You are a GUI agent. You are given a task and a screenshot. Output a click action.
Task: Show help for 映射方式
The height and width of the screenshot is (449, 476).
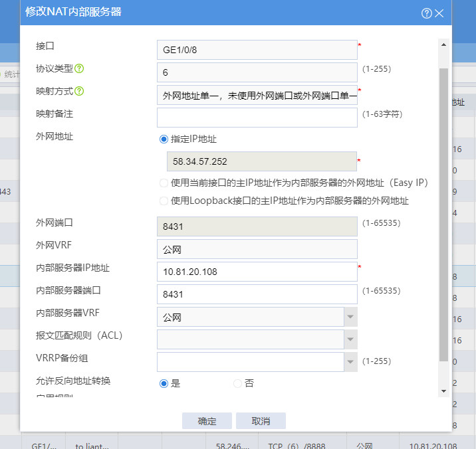pyautogui.click(x=79, y=91)
